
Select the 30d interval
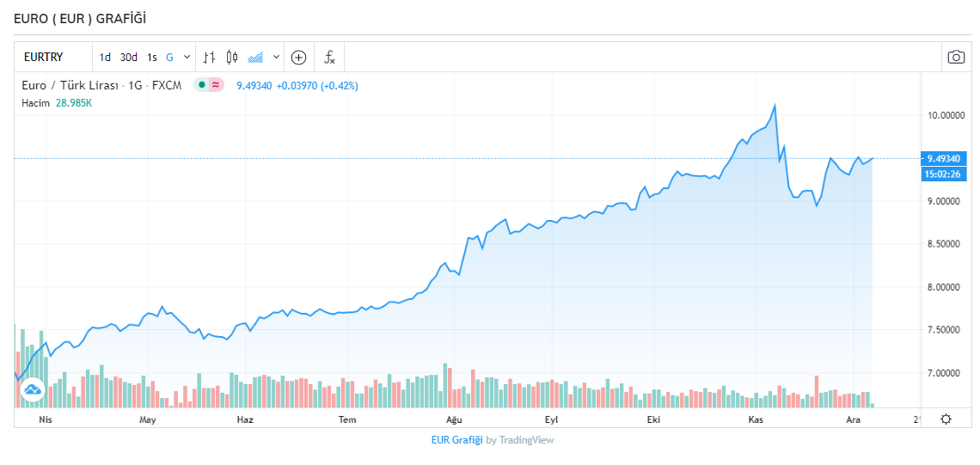coord(128,58)
